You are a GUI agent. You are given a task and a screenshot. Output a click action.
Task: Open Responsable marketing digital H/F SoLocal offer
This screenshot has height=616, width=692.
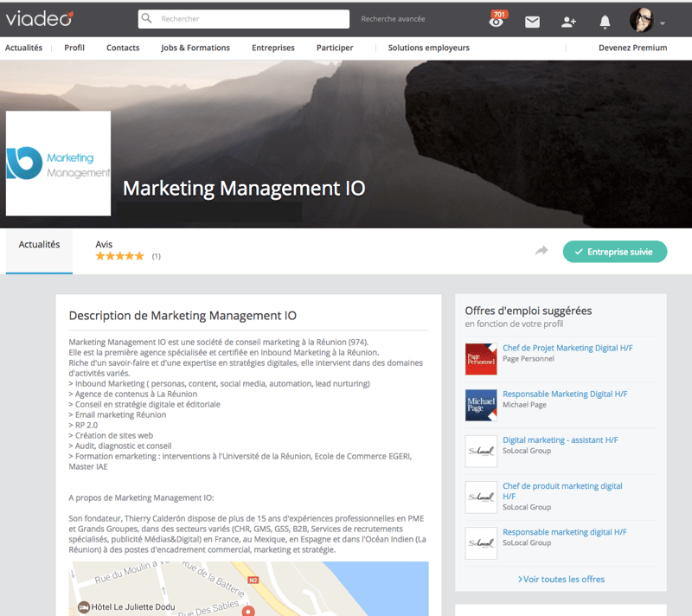[565, 532]
